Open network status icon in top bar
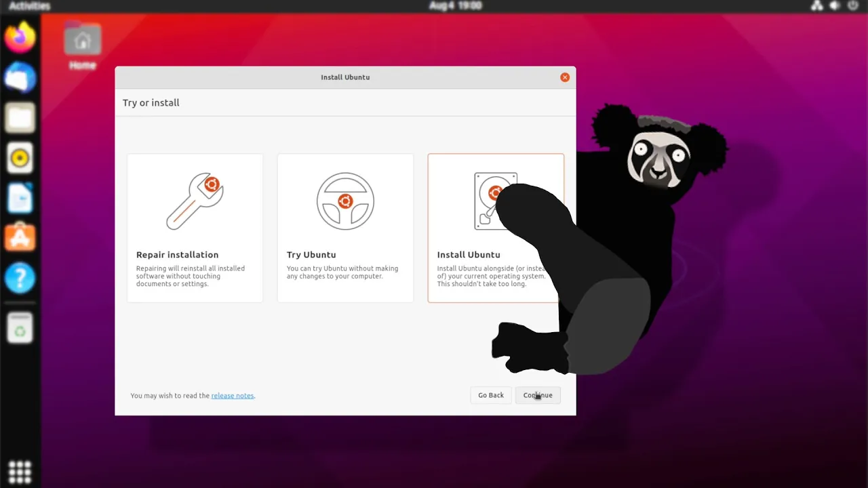 [x=817, y=5]
